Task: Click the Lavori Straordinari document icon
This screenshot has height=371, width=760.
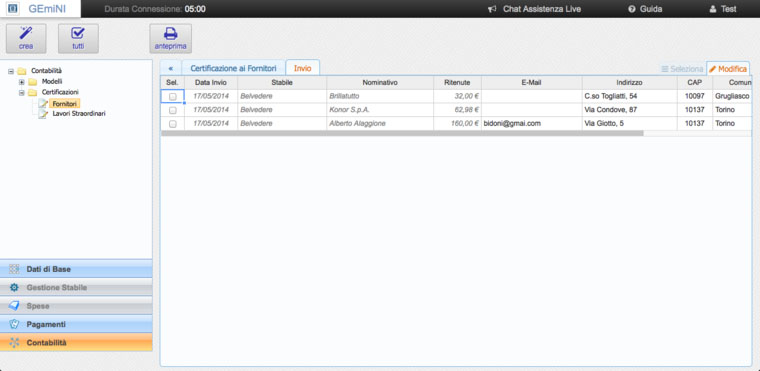Action: [x=43, y=114]
